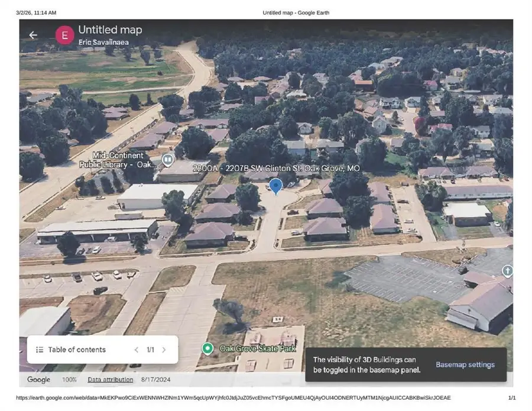Select the Mid-Continent Public Library map marker

[x=168, y=158]
